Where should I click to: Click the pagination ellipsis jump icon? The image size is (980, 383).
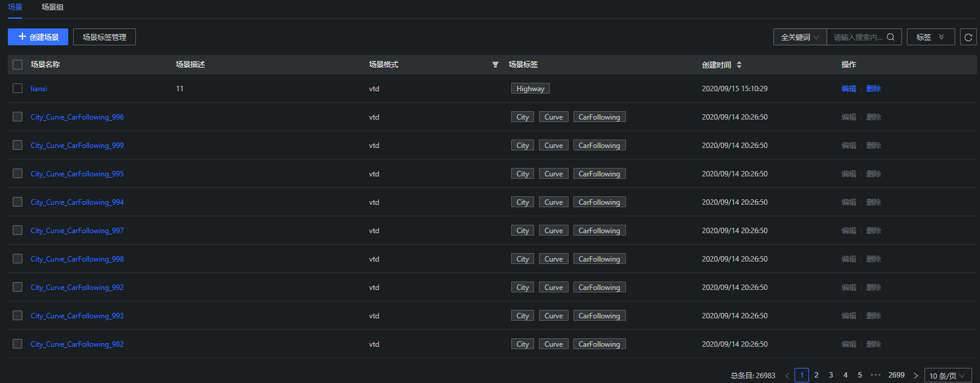click(x=875, y=375)
